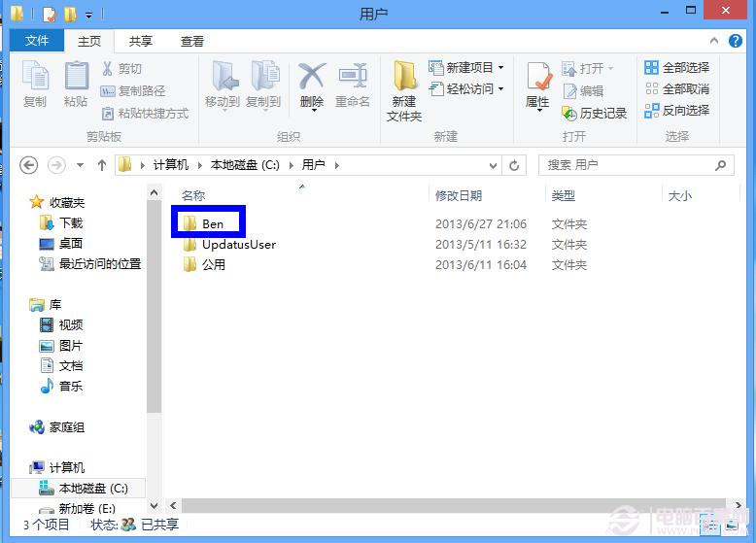The image size is (756, 543).
Task: Expand the address bar history dropdown
Action: [493, 166]
